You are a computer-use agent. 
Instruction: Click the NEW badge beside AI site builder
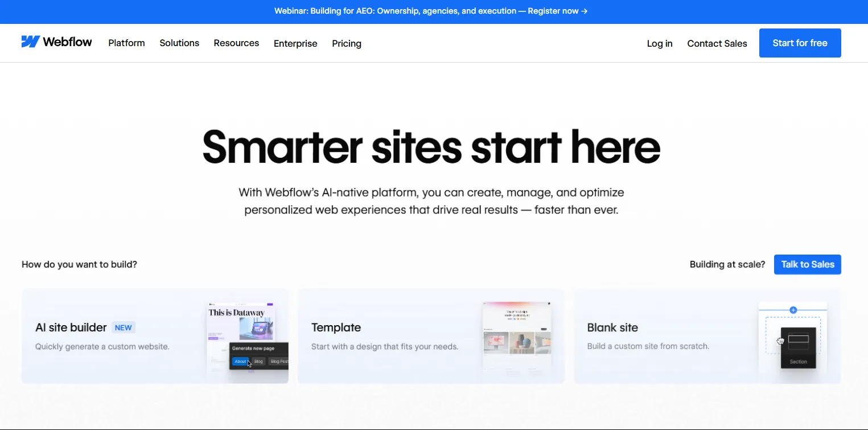coord(124,327)
